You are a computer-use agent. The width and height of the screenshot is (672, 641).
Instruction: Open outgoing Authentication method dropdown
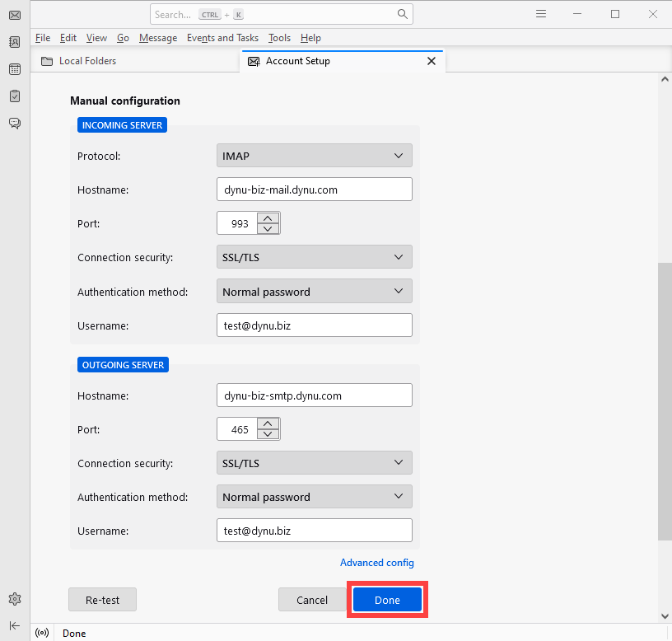click(315, 497)
